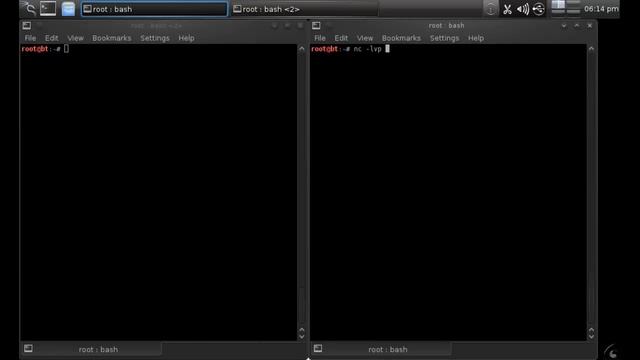
Task: Open View menu in the right terminal
Action: 364,38
